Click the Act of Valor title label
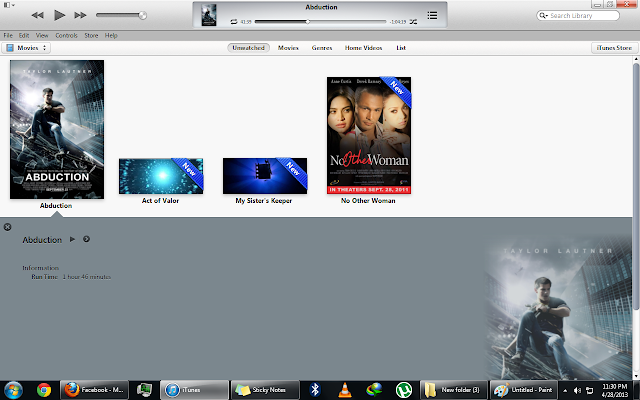 pyautogui.click(x=160, y=200)
